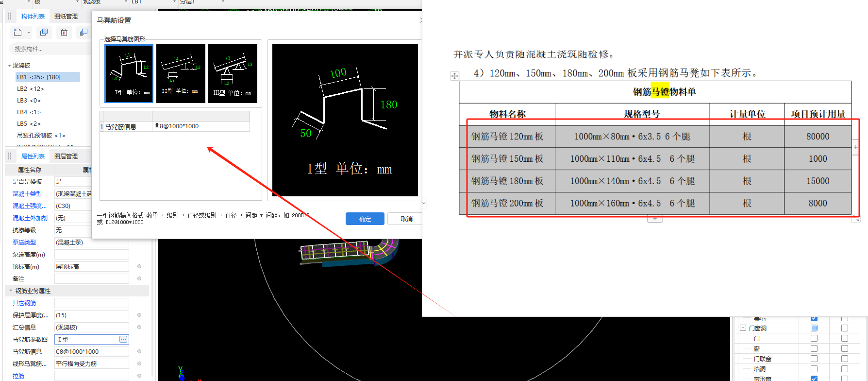Click the 80000 cell in document table
The height and width of the screenshot is (381, 868).
818,137
